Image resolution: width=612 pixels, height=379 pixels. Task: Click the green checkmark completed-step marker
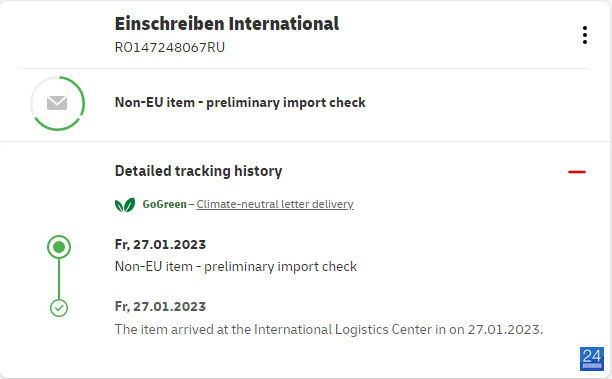coord(59,308)
